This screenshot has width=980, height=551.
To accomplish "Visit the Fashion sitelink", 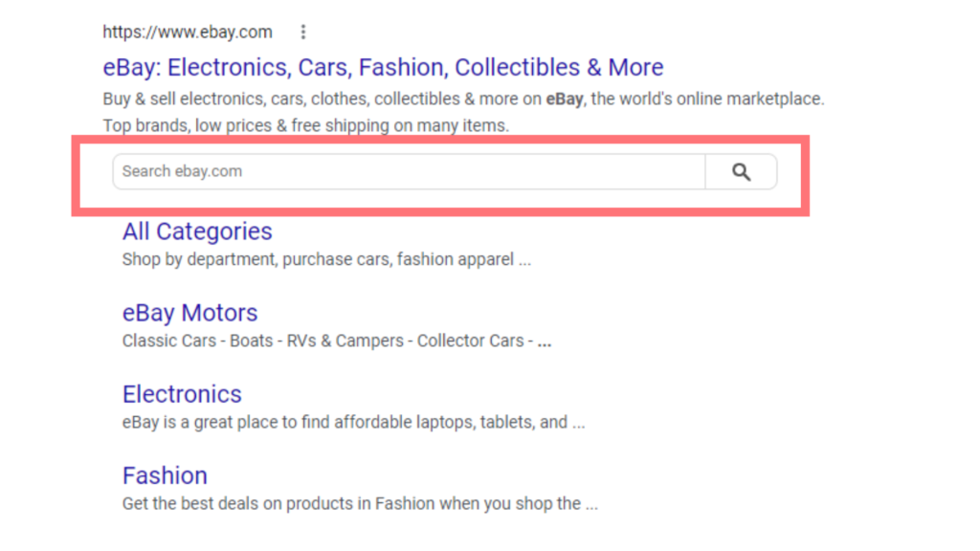I will click(x=165, y=475).
